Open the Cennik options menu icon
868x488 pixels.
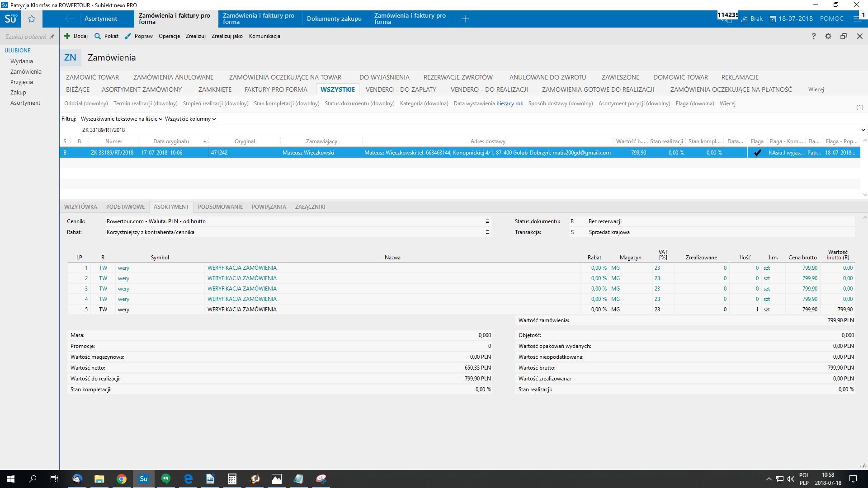(487, 221)
